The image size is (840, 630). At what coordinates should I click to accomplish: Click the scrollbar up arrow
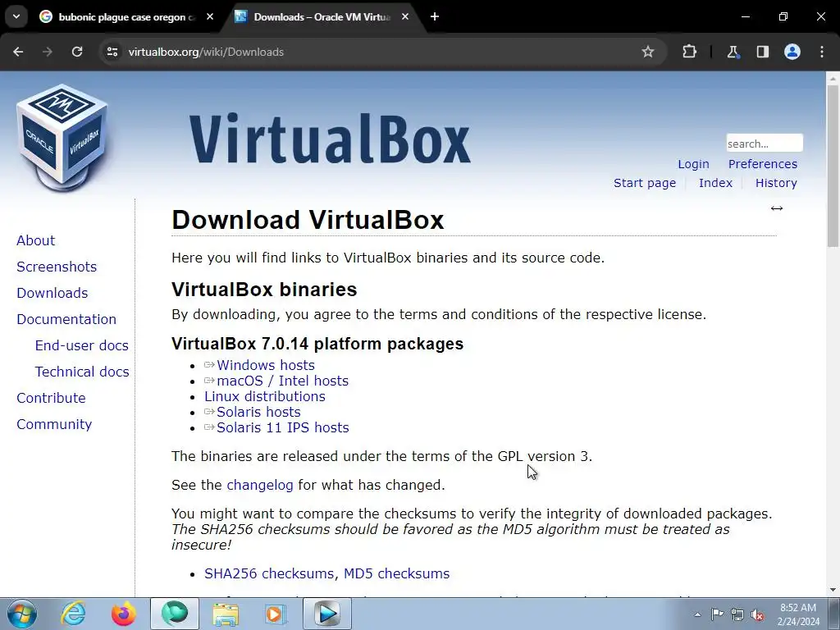coord(833,78)
